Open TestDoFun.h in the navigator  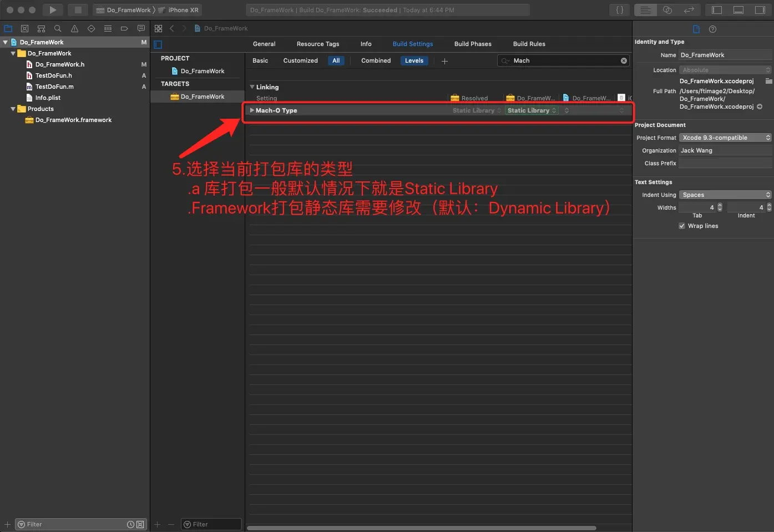point(54,75)
